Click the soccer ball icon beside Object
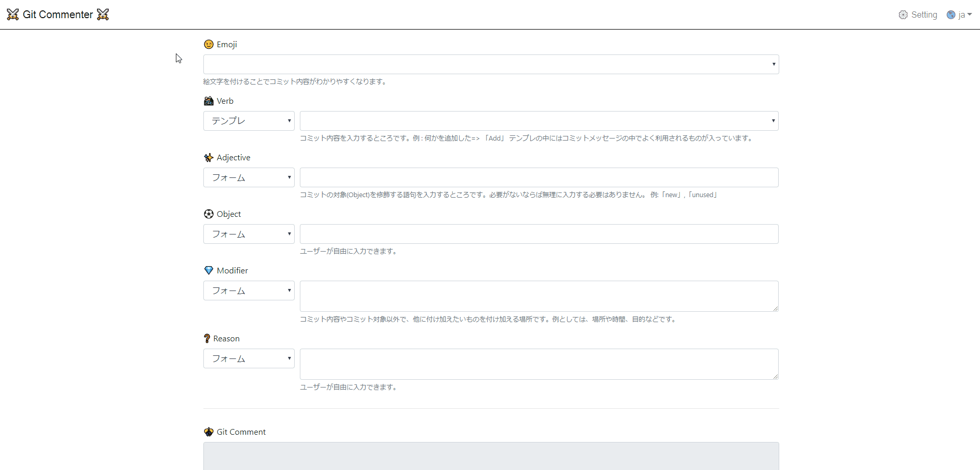The image size is (980, 470). [209, 214]
